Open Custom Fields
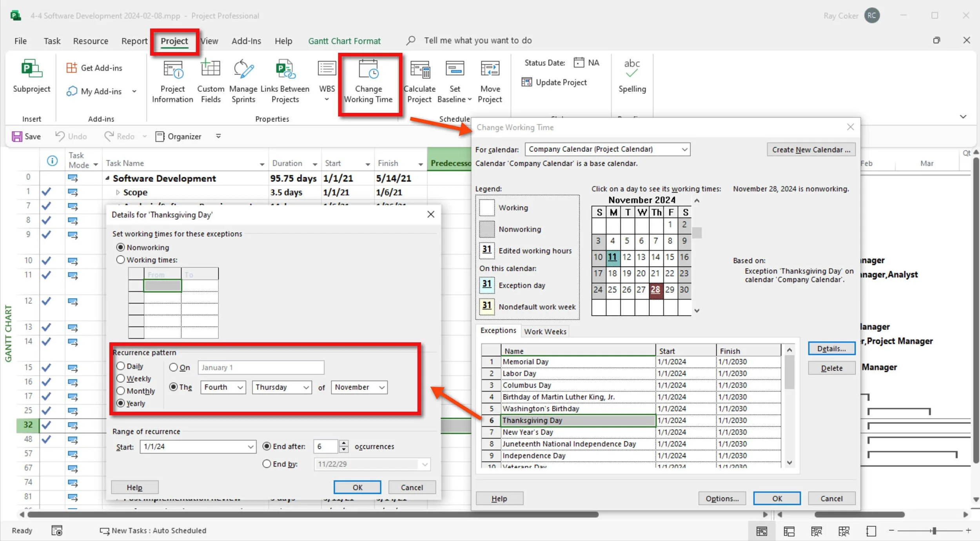This screenshot has height=541, width=980. [211, 82]
